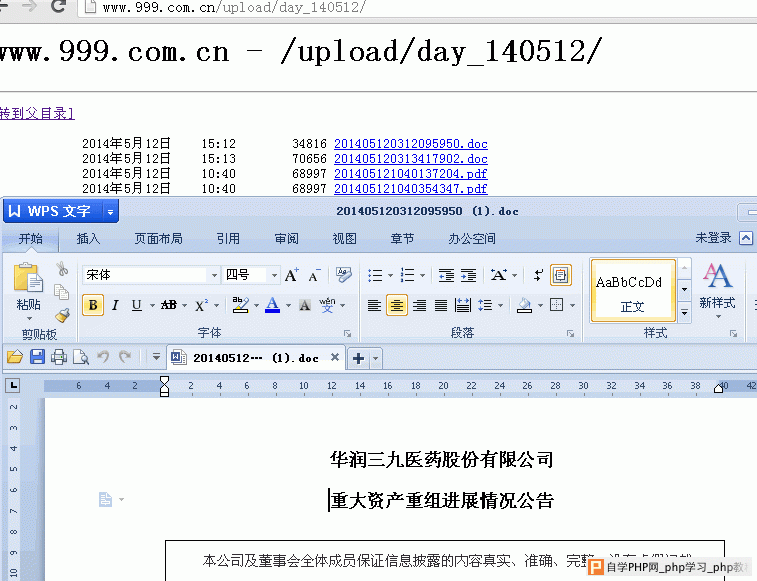757x581 pixels.
Task: Increase font size with large A icon
Action: [x=291, y=275]
